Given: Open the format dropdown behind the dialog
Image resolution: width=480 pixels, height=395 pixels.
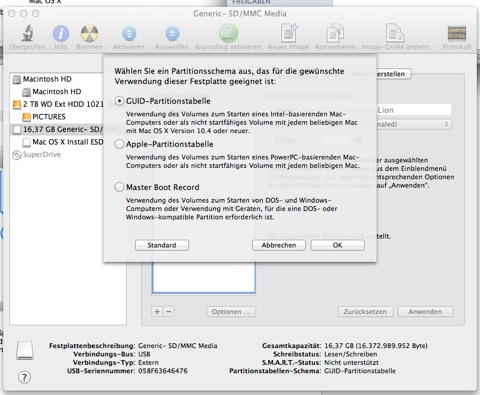Looking at the screenshot, I should [x=414, y=124].
